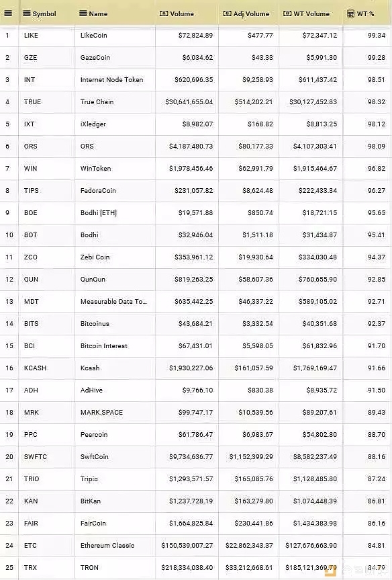The width and height of the screenshot is (392, 580).
Task: Sort by the Adj Volume header
Action: (251, 13)
